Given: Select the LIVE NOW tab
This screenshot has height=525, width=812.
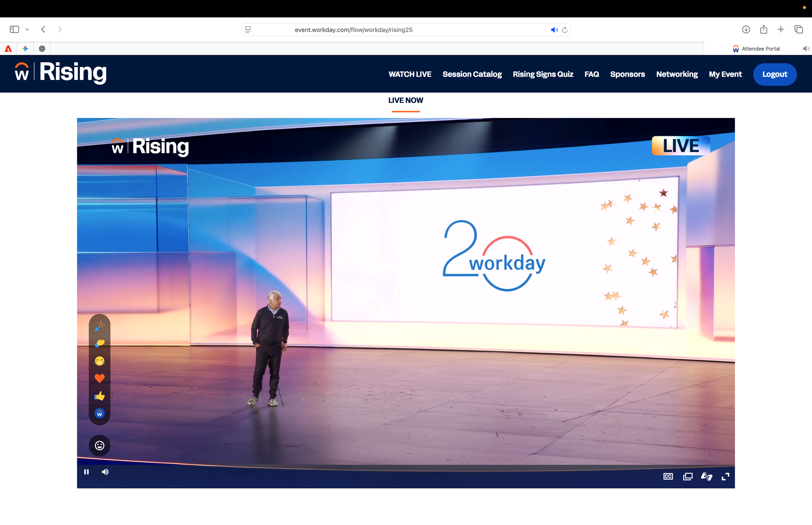Looking at the screenshot, I should pos(405,101).
